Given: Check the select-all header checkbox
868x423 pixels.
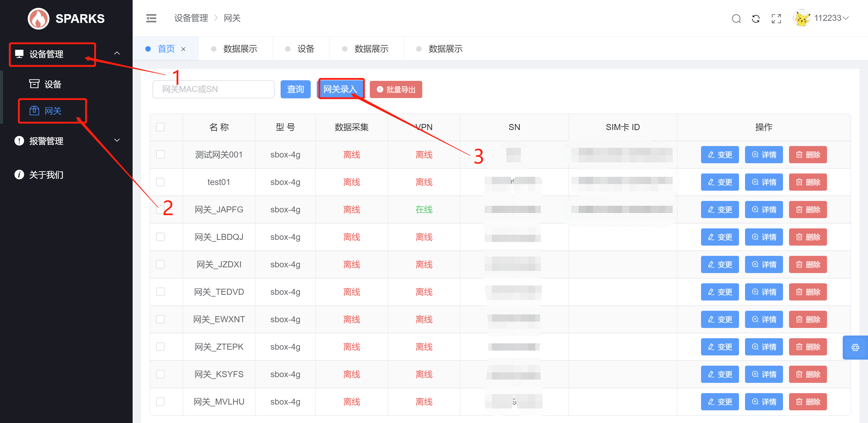Looking at the screenshot, I should click(160, 127).
